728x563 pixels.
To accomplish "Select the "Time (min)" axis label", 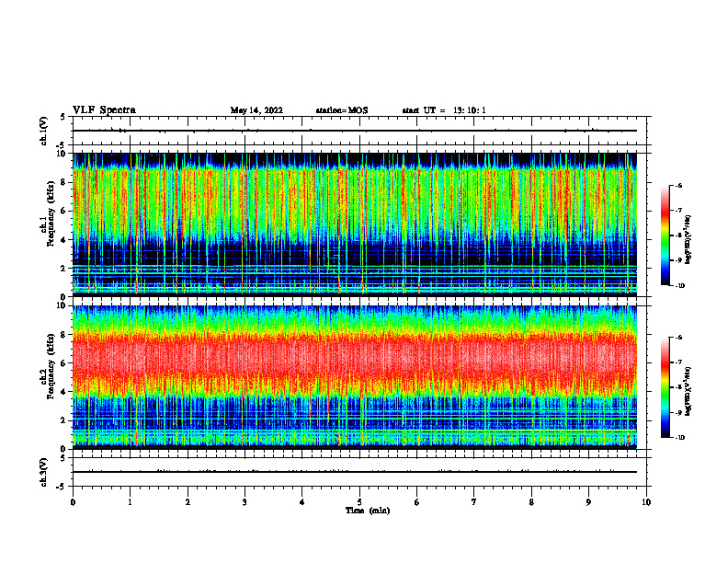I will coord(368,511).
